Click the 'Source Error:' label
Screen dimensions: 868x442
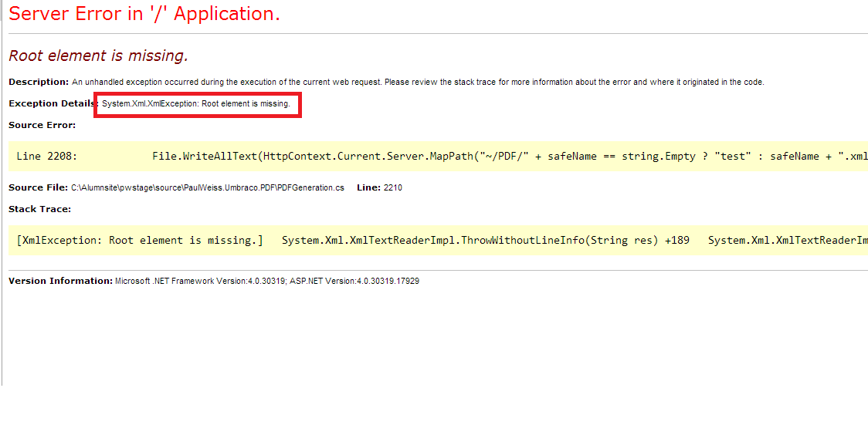coord(42,125)
